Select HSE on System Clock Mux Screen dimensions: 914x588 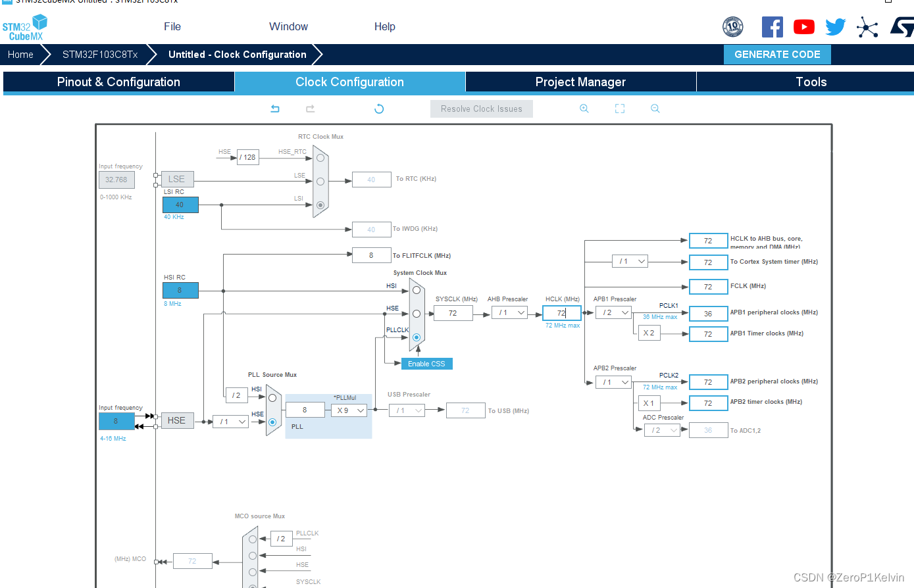point(417,314)
